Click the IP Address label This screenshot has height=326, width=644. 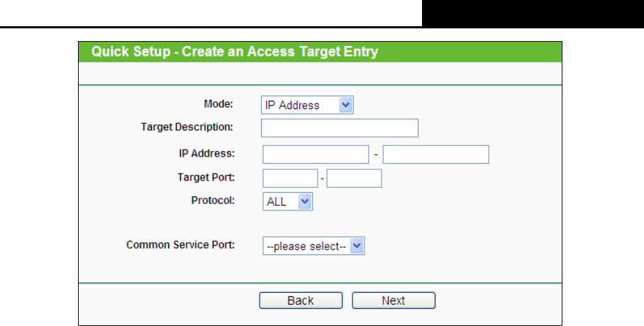207,153
